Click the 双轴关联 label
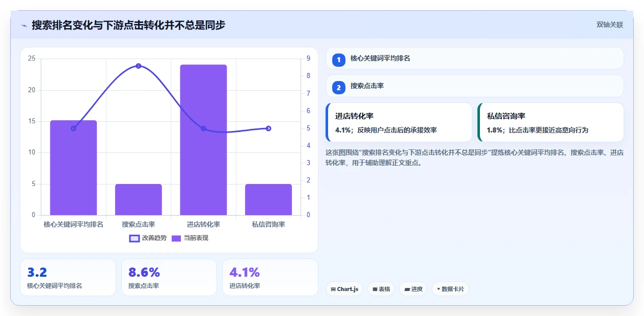Image resolution: width=644 pixels, height=316 pixels. (609, 24)
